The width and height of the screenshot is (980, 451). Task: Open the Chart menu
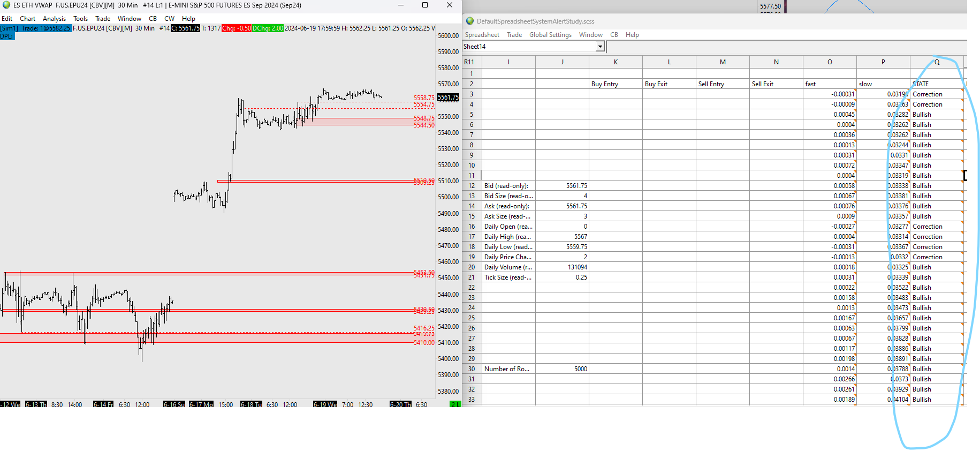coord(28,19)
